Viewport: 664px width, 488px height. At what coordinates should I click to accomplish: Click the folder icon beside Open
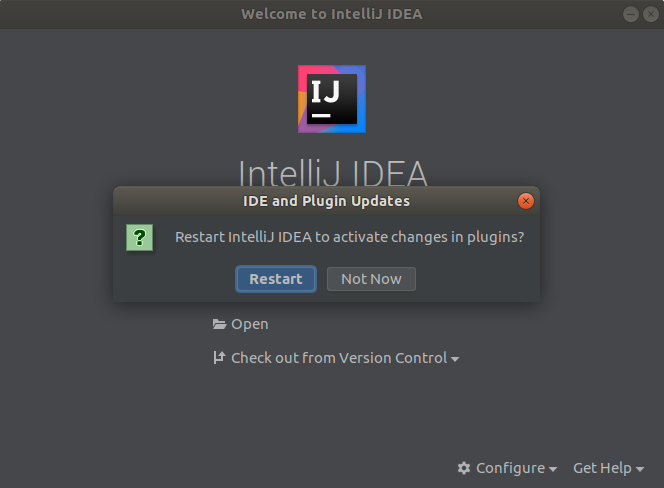coord(219,324)
